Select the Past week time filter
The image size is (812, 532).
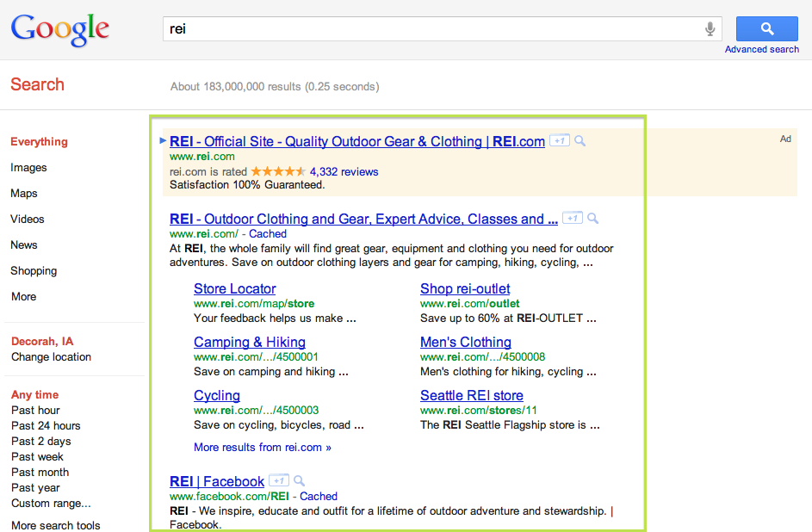[x=37, y=457]
